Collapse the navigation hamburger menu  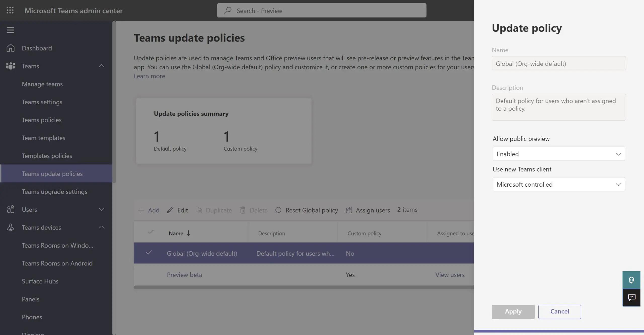[x=10, y=30]
